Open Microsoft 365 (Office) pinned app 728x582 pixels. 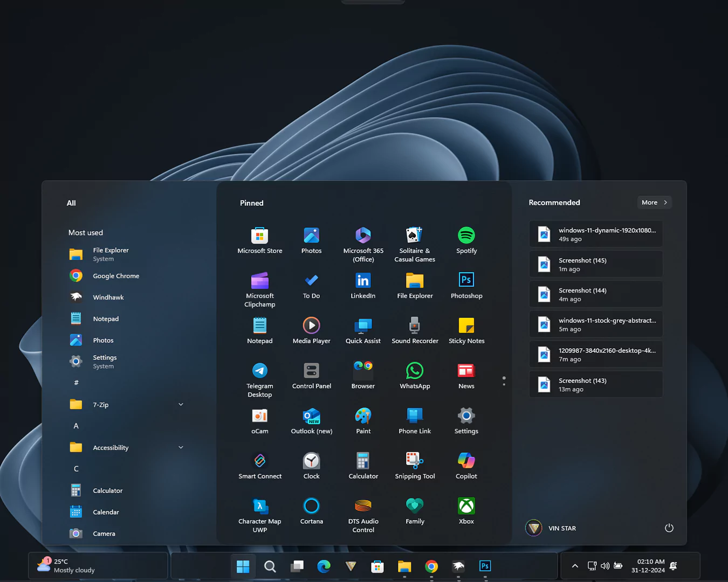363,244
